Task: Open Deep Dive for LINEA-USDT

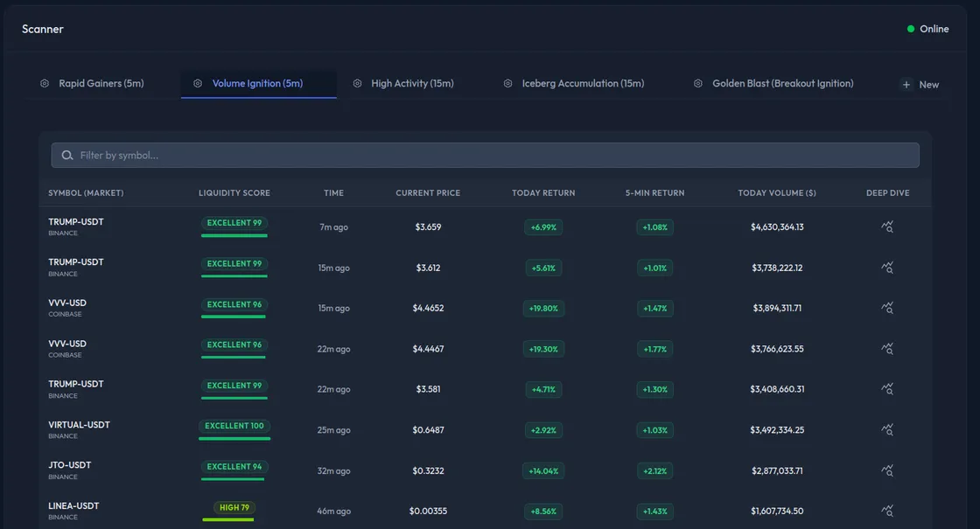Action: (x=887, y=511)
